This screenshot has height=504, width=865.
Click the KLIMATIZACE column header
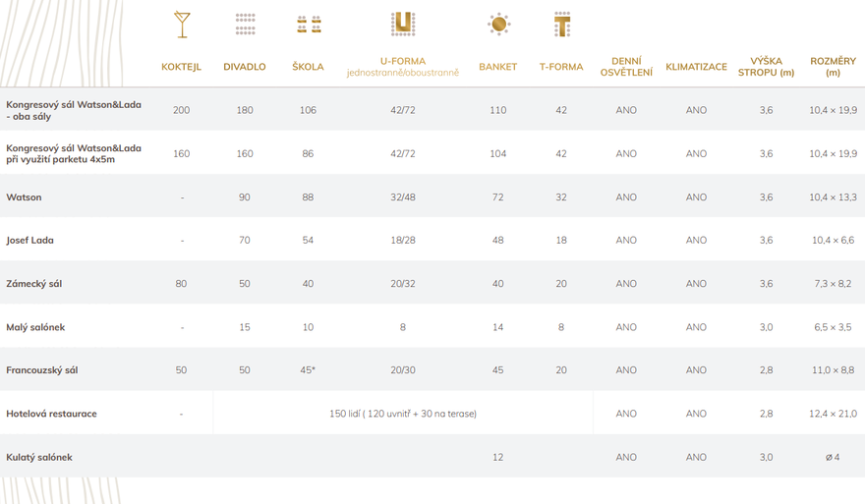point(696,67)
